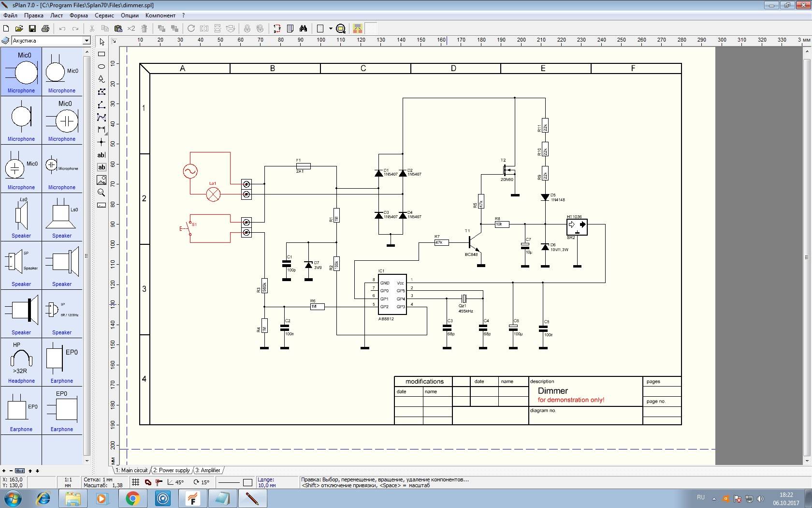Open the Опции menu
The image size is (812, 508).
(x=130, y=15)
